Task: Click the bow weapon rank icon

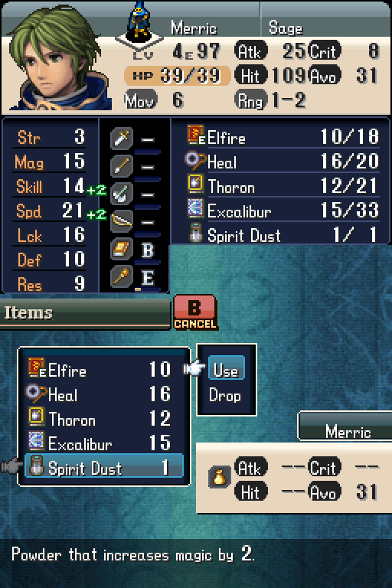Action: tap(122, 221)
